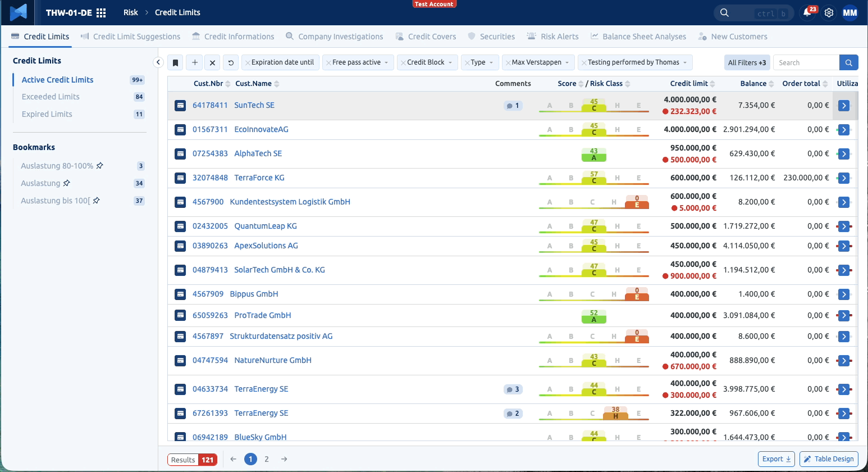Reset filters with the undo arrow icon
868x472 pixels.
[x=231, y=62]
